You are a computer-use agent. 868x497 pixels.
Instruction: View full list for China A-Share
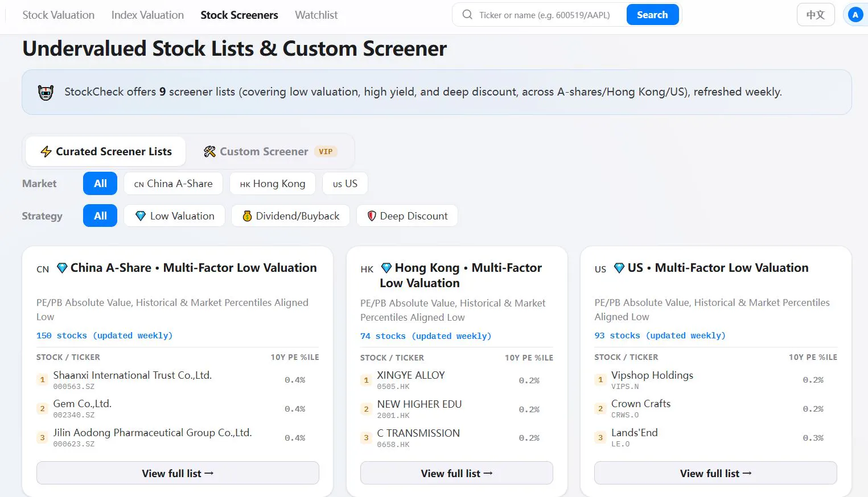178,473
